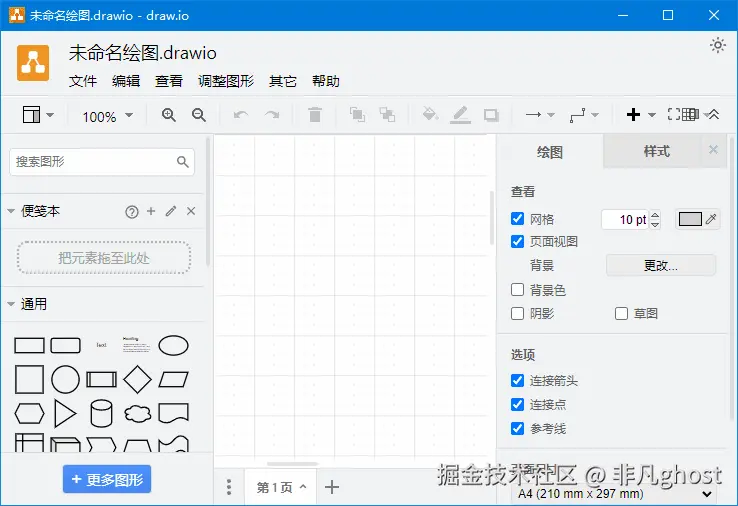Click the redo arrow icon

tap(272, 115)
